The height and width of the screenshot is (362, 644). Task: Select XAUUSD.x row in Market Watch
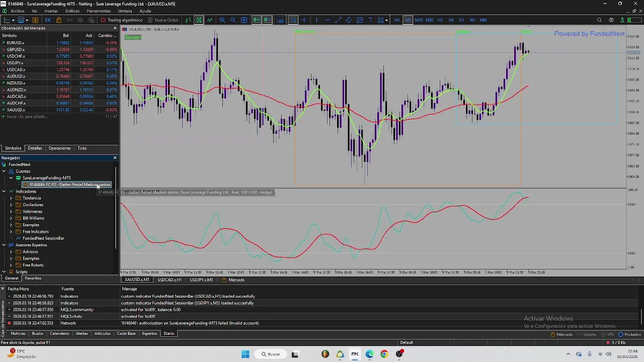point(59,110)
